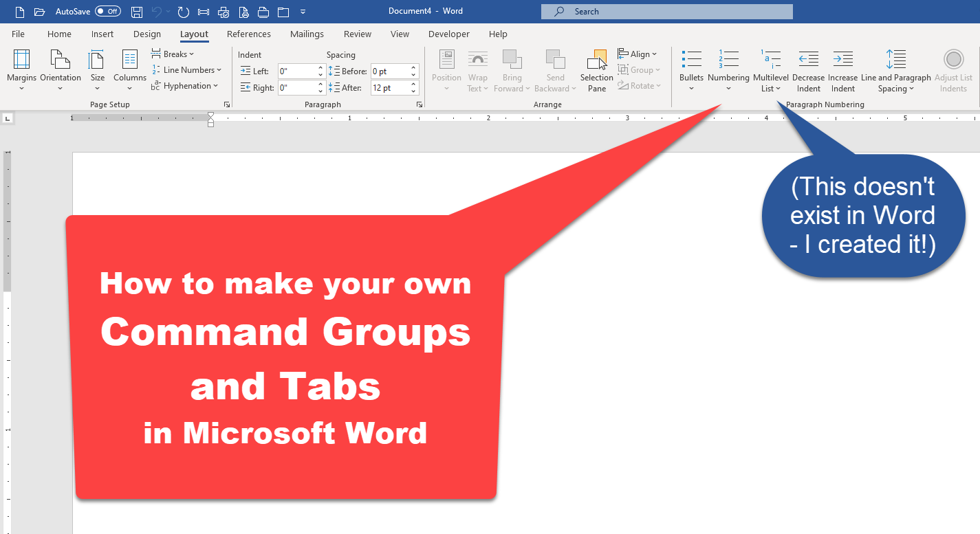Switch to the Insert tab

click(102, 34)
